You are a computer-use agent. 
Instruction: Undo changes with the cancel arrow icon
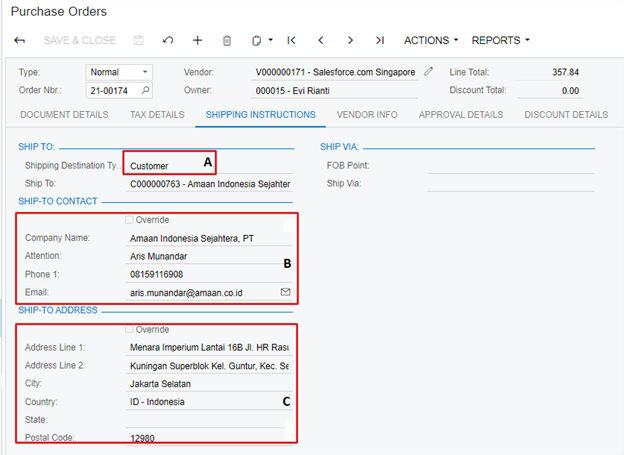point(168,40)
